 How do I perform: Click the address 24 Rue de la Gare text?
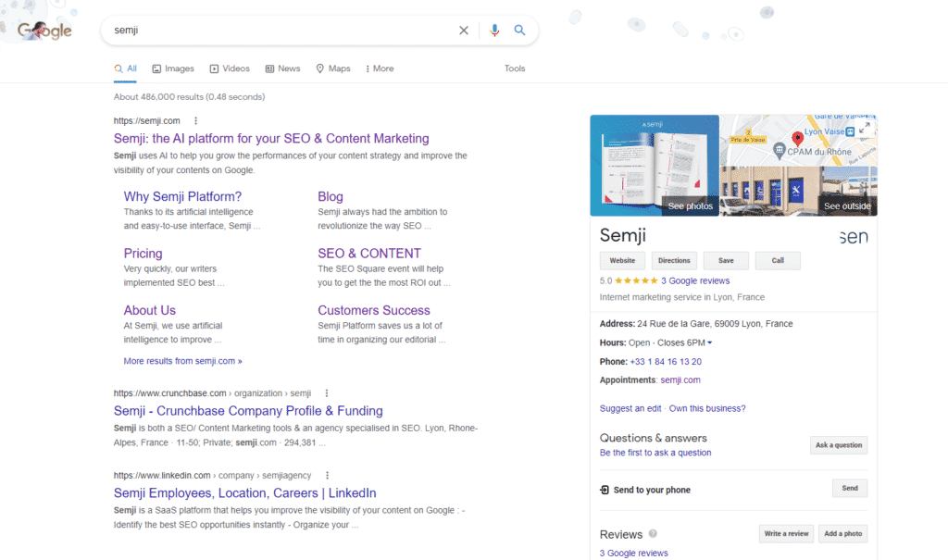715,324
